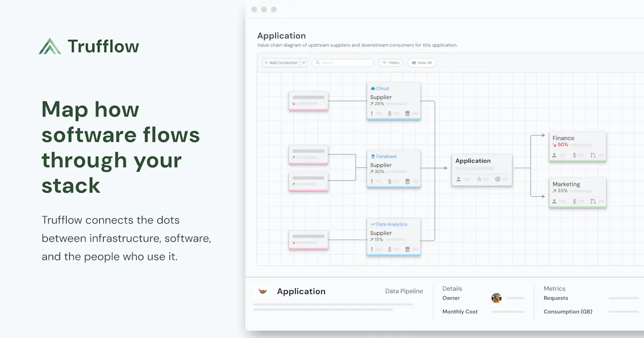This screenshot has height=338, width=644.
Task: Click the alert icon on Database supplier card
Action: 371,181
